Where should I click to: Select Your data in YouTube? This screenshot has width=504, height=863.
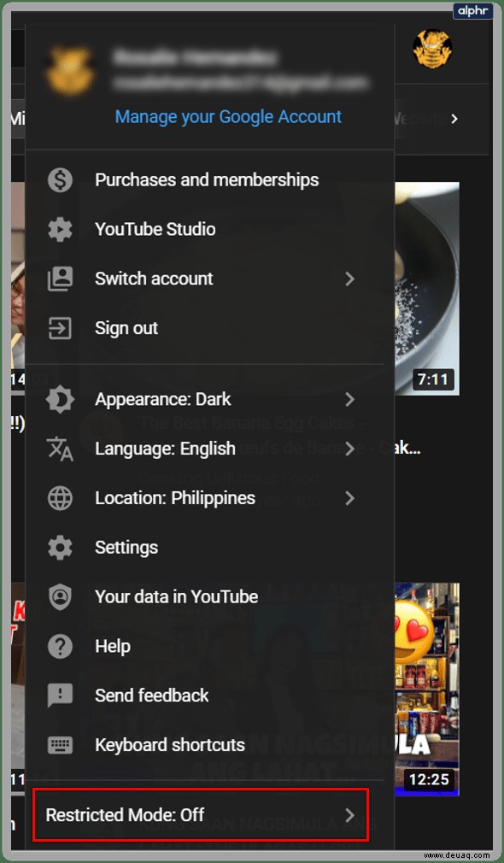point(209,597)
